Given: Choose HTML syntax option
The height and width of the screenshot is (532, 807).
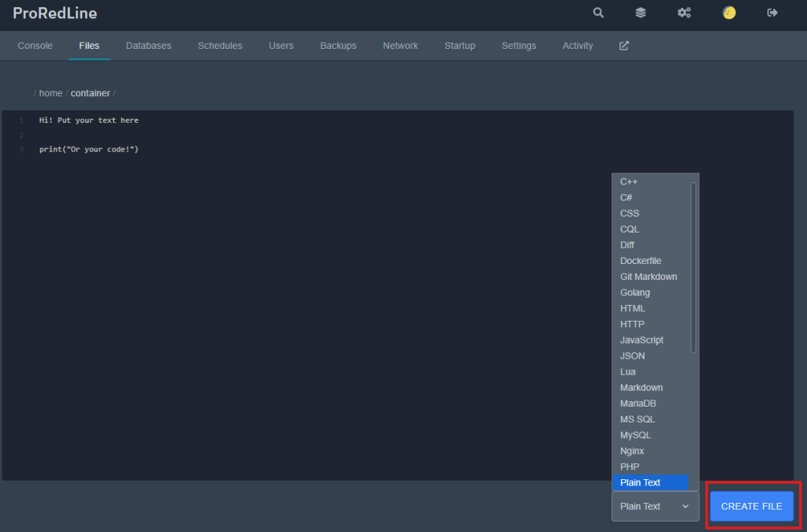Looking at the screenshot, I should pyautogui.click(x=650, y=309).
